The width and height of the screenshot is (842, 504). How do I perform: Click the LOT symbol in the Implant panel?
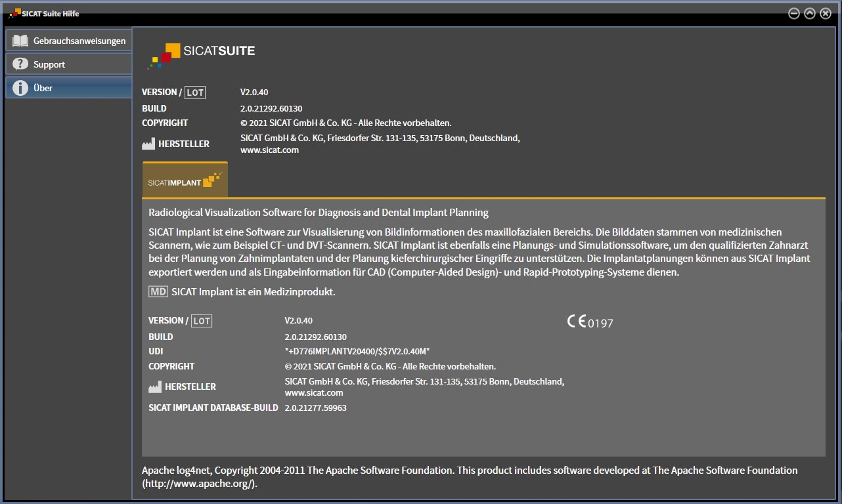click(202, 321)
